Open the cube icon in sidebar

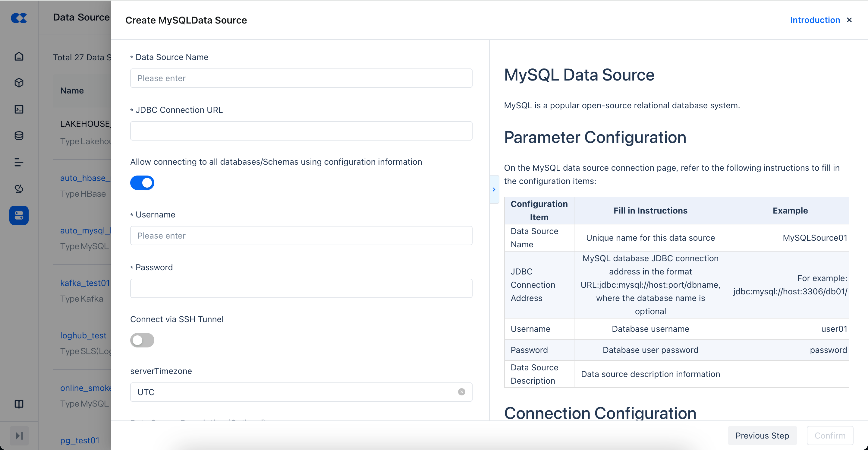coord(19,83)
